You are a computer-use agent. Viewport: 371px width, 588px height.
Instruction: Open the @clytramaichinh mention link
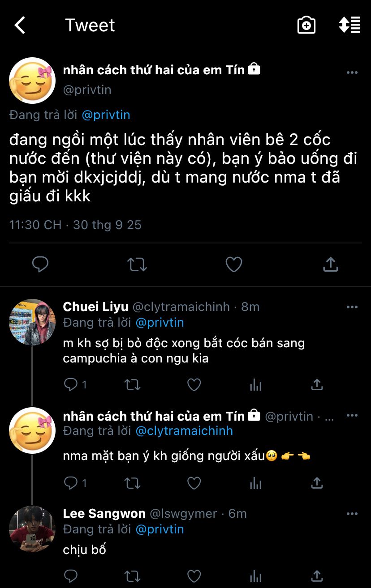click(184, 431)
